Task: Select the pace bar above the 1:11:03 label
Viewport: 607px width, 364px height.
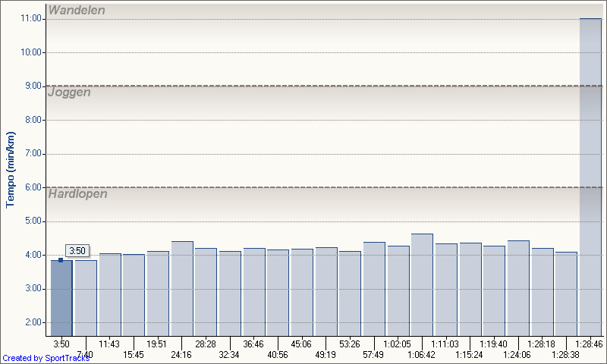Action: (446, 290)
